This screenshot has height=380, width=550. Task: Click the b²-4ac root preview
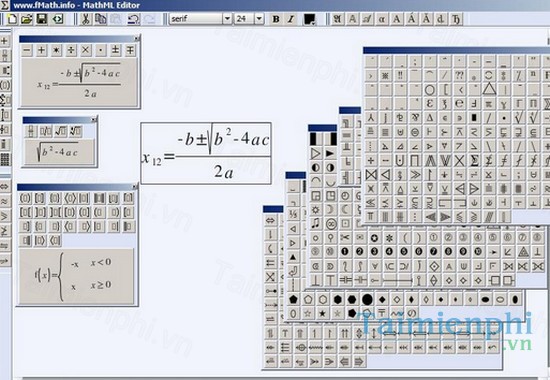click(59, 152)
